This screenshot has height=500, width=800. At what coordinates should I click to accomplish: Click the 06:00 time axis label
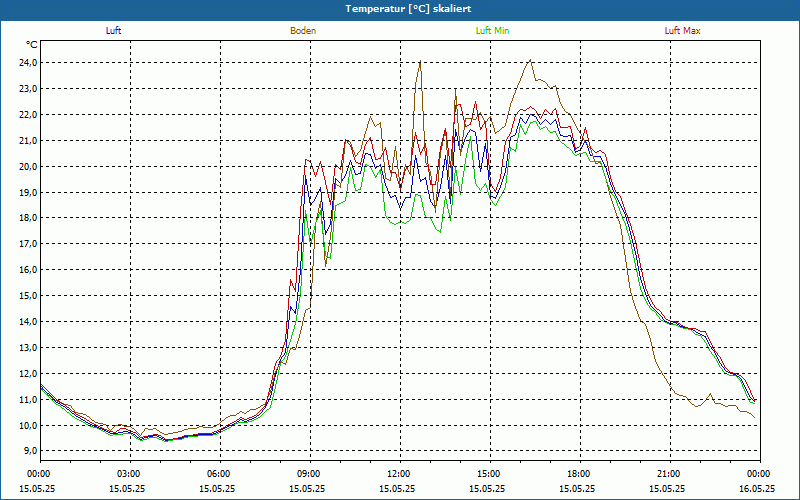click(x=220, y=474)
